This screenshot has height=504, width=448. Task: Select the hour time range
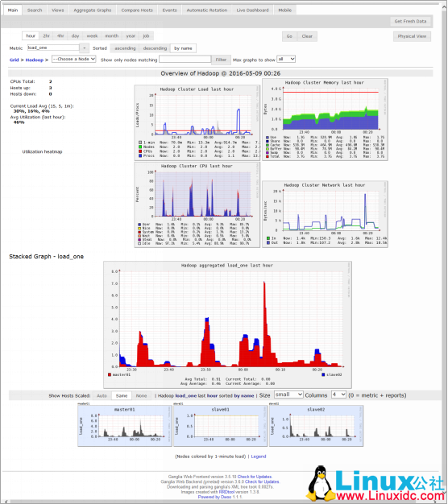tap(31, 36)
